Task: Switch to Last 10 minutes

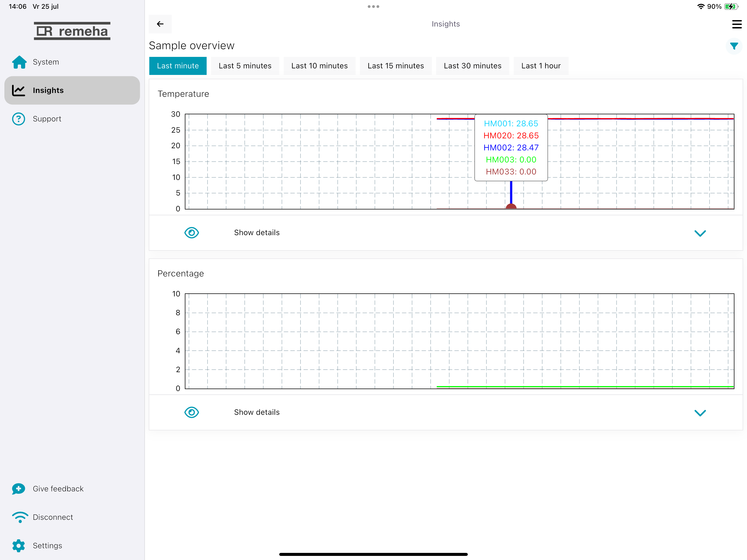Action: (x=319, y=66)
